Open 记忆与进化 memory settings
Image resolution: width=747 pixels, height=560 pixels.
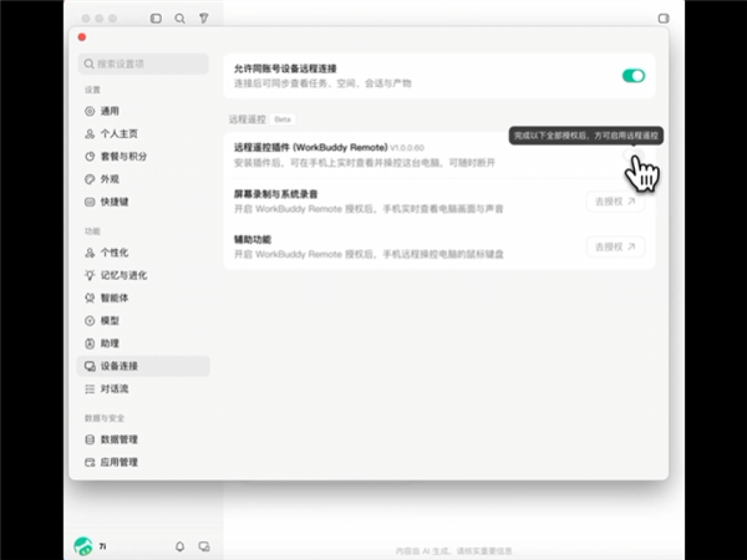pos(143,275)
